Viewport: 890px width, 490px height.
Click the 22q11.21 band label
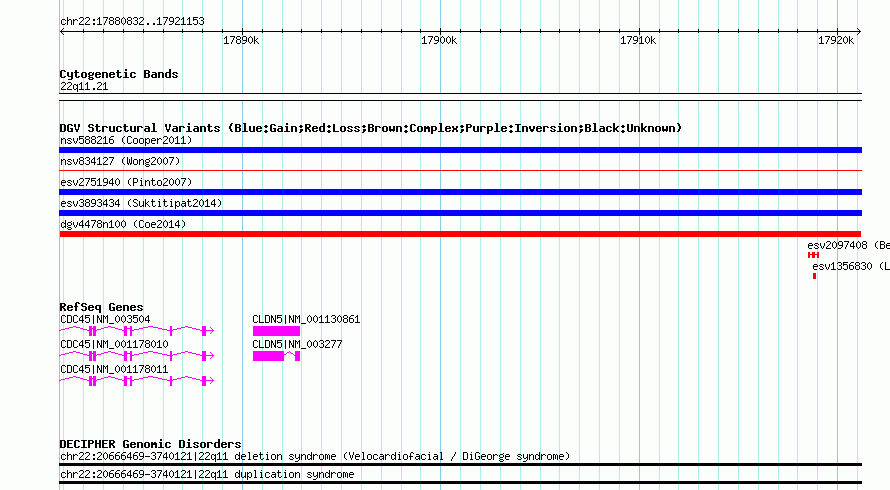(84, 86)
